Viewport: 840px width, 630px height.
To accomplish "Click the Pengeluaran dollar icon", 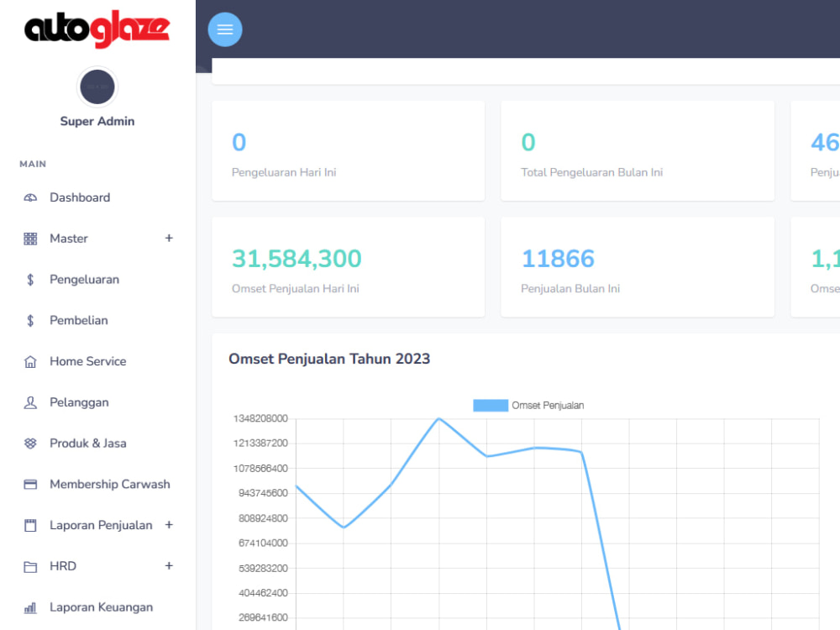I will point(30,280).
